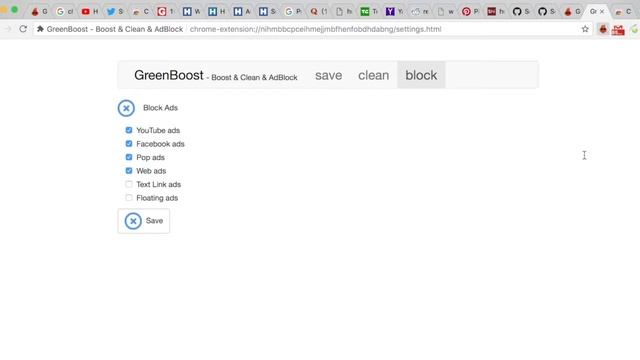Click the circled X icon beside Block Ads

tap(126, 108)
